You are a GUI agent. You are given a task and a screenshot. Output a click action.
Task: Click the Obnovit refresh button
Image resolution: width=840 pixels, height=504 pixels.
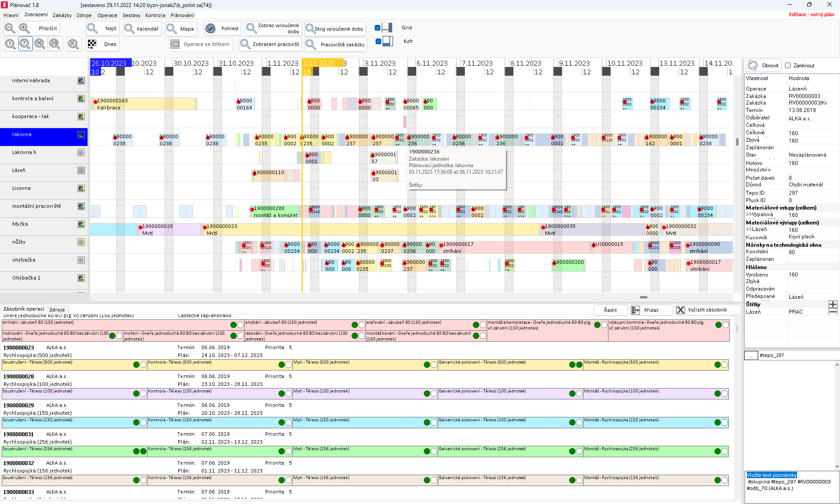click(764, 66)
